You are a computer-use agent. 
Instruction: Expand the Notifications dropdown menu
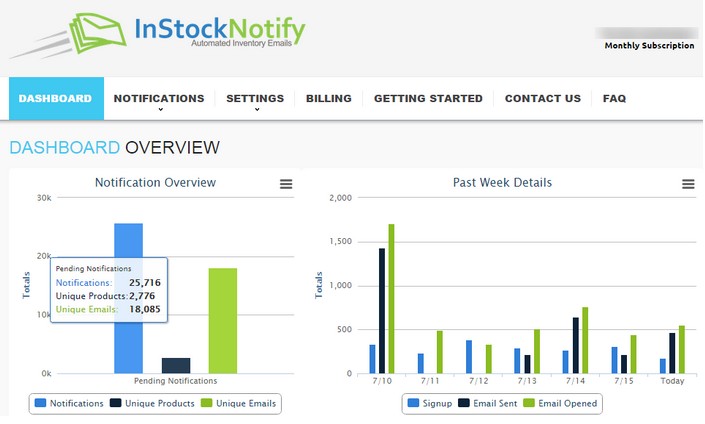pos(159,99)
